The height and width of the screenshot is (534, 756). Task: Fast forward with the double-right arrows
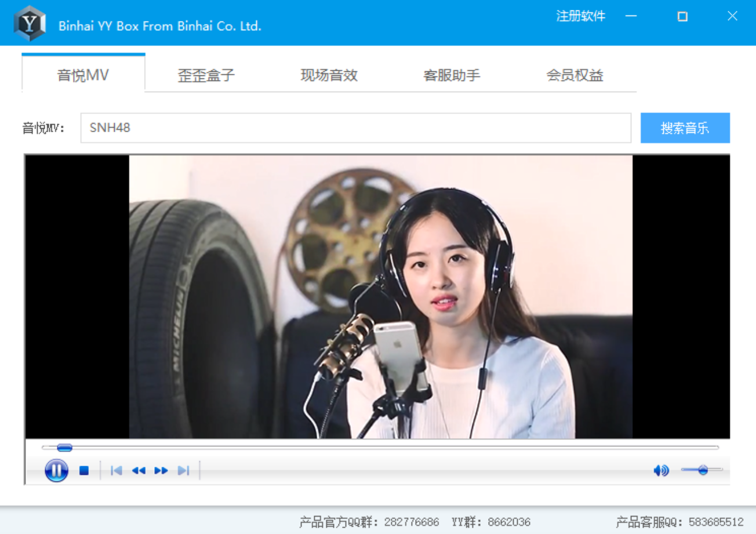click(x=161, y=471)
